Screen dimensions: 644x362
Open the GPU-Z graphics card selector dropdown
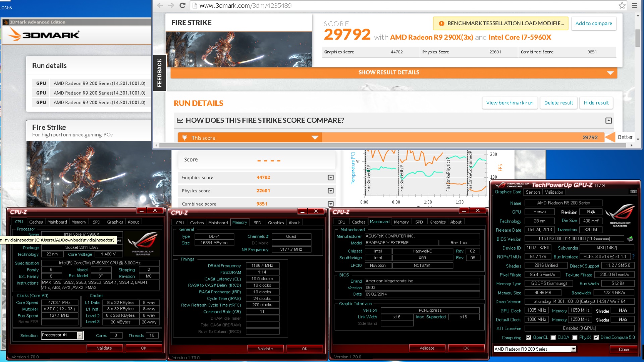[574, 349]
